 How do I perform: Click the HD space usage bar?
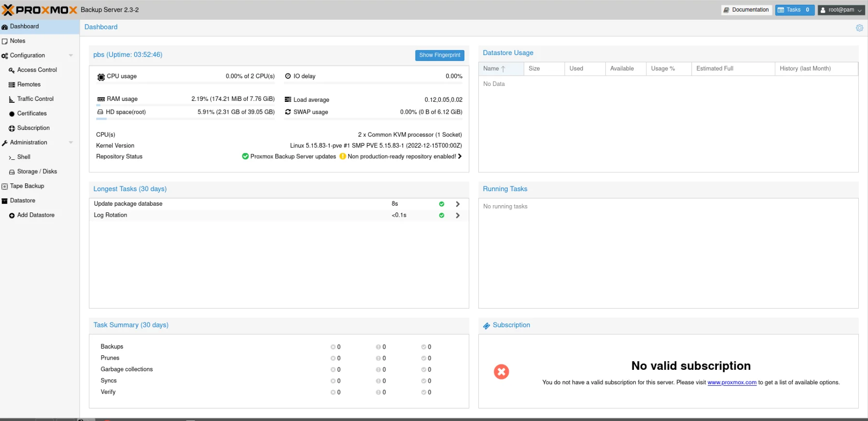(x=185, y=119)
